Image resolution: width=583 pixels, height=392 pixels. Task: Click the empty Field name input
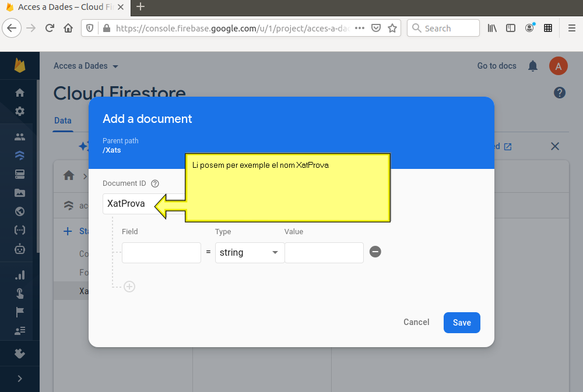pos(161,253)
